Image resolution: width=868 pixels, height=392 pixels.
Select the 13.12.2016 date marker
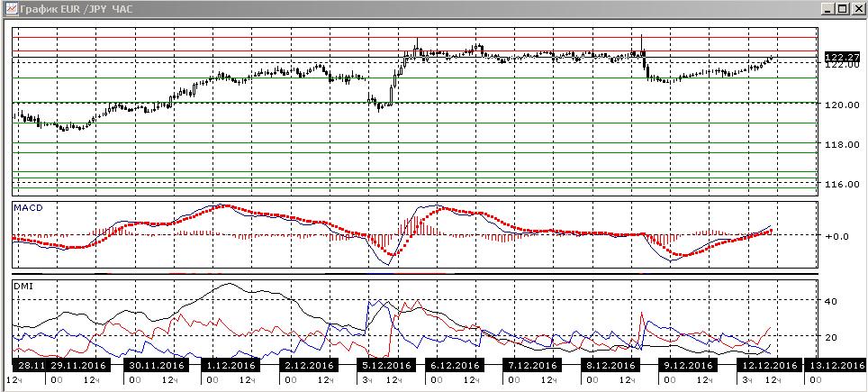pos(835,366)
